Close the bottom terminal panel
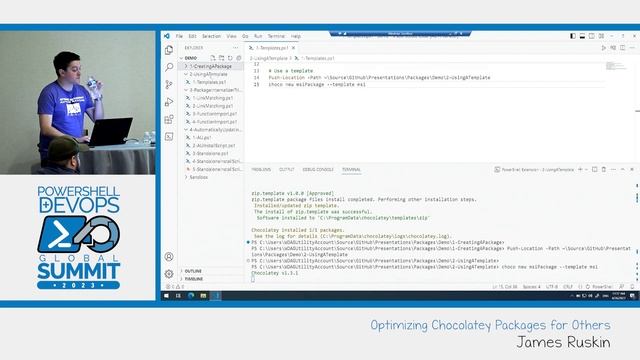This screenshot has height=360, width=640. 632,169
